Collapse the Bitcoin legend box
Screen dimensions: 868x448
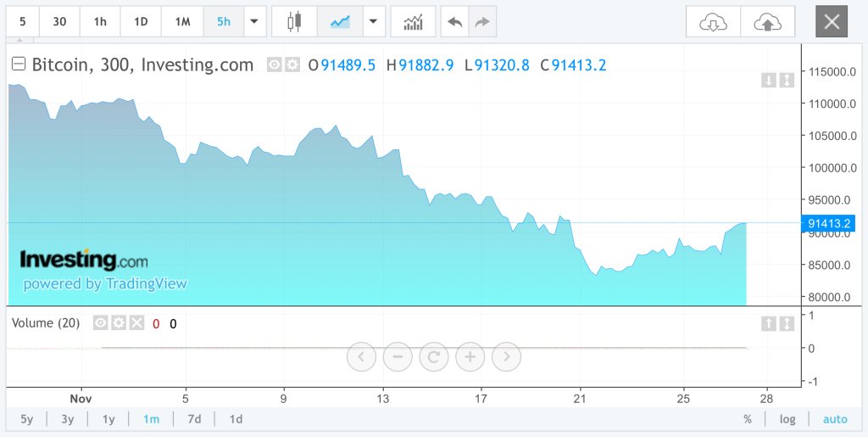click(x=19, y=64)
